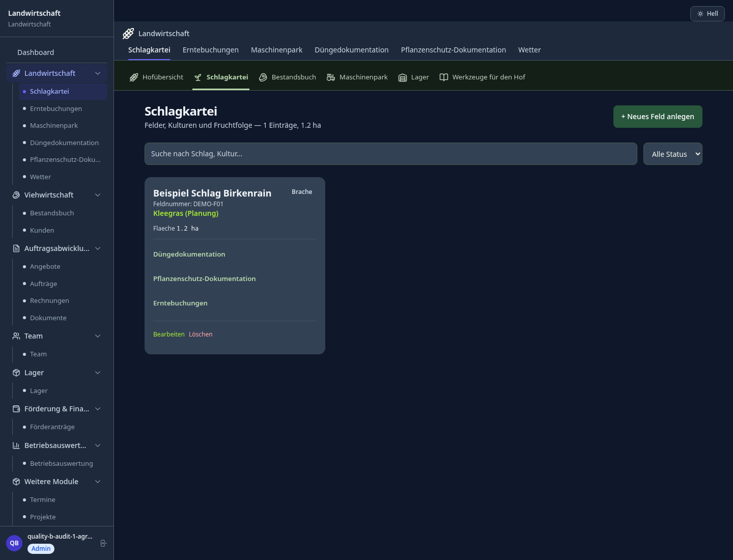Collapse the Weitere Module section chevron
Image resolution: width=733 pixels, height=560 pixels.
[x=98, y=482]
